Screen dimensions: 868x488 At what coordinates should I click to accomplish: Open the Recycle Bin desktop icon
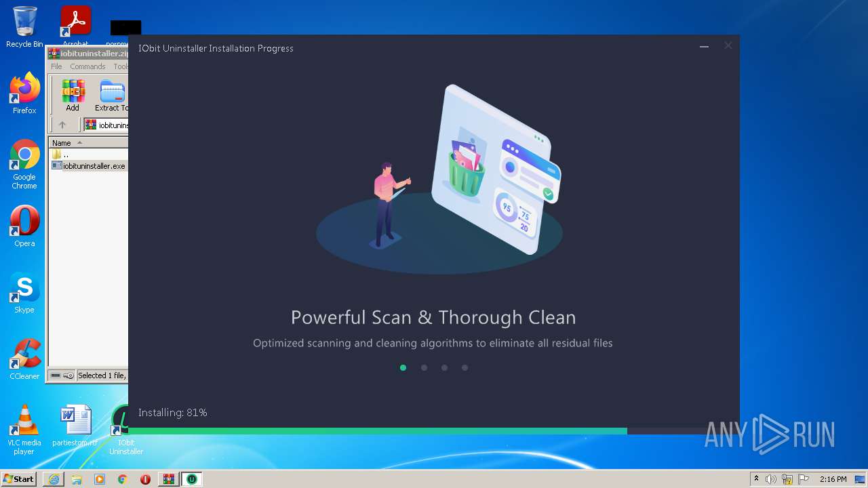pyautogui.click(x=24, y=26)
